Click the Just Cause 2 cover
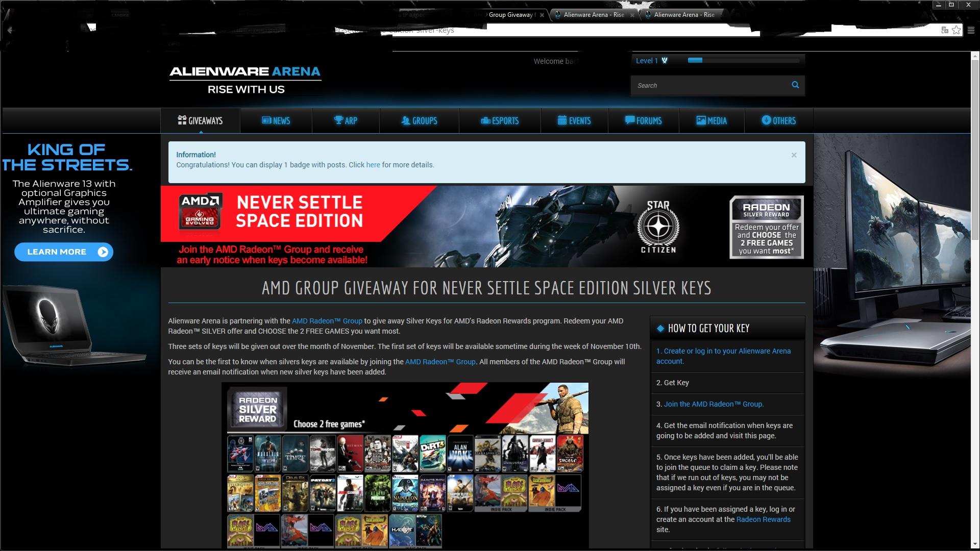The height and width of the screenshot is (551, 980). pos(350,493)
